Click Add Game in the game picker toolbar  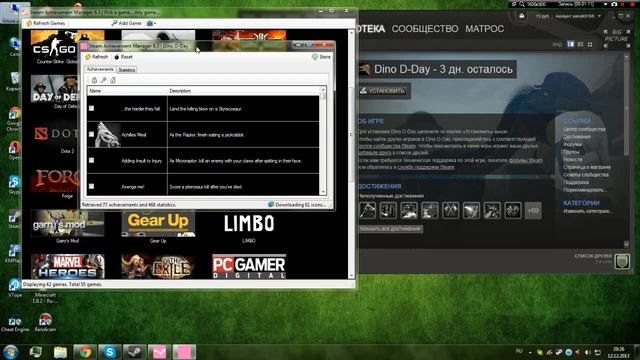(x=127, y=23)
